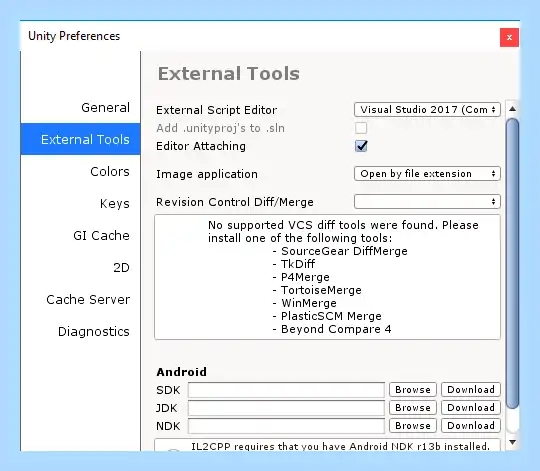Open the Image application dropdown

[427, 174]
